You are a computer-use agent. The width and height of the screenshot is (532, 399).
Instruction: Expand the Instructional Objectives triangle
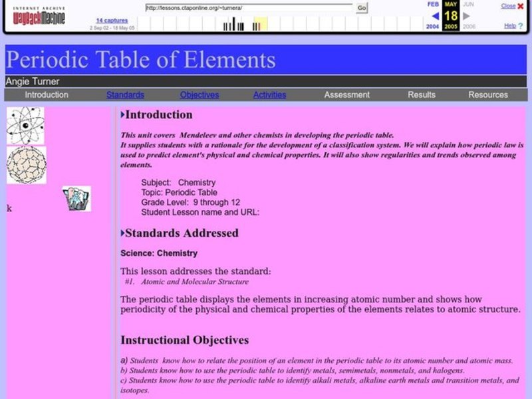pos(122,339)
